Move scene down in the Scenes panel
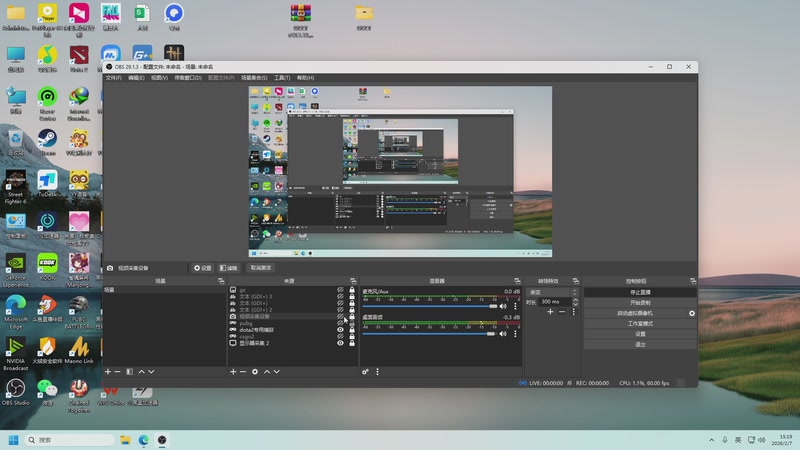This screenshot has width=800, height=450. 151,371
